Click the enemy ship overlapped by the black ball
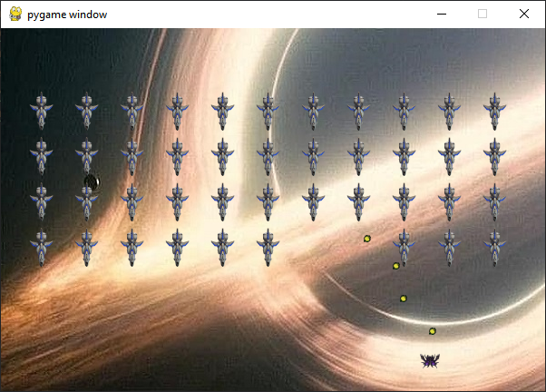The image size is (546, 392). tap(87, 201)
